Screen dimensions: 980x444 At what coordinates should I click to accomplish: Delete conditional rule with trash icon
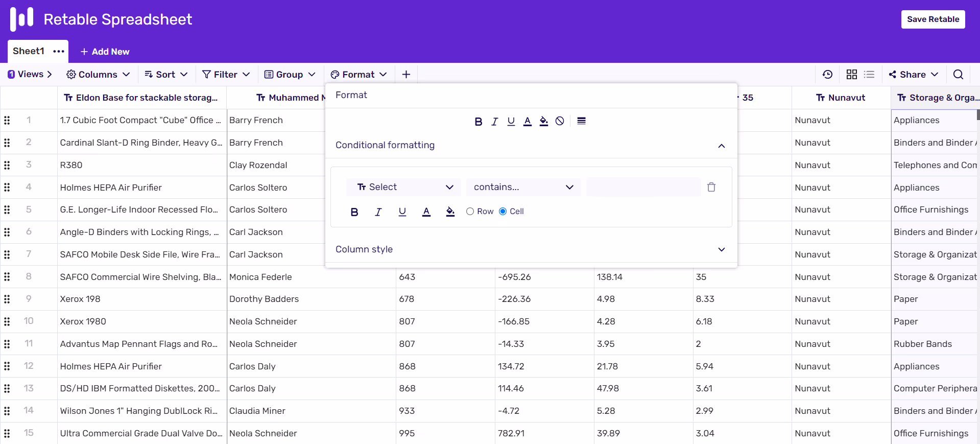tap(711, 187)
